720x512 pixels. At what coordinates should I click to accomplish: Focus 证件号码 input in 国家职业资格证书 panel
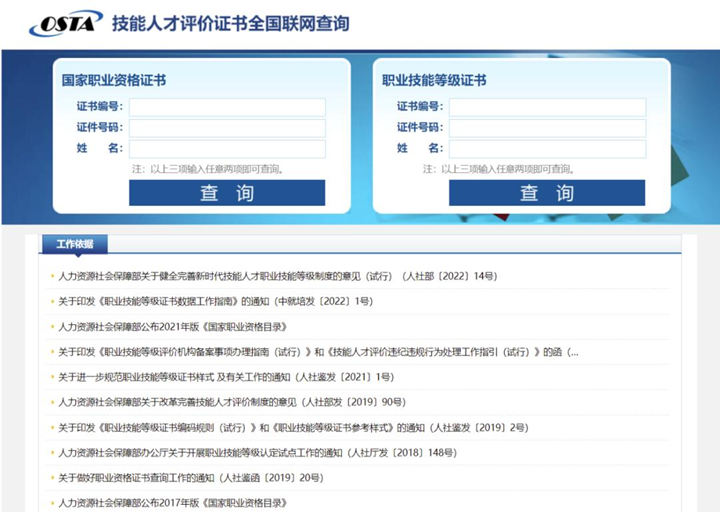(227, 128)
